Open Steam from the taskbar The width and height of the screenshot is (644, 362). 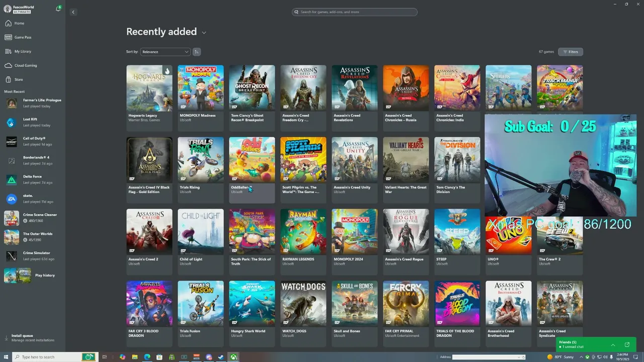coord(221,357)
